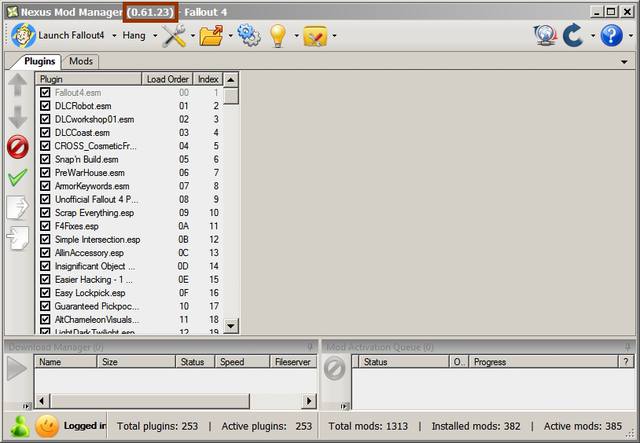
Task: Open the tab list dropdown arrow
Action: [624, 62]
